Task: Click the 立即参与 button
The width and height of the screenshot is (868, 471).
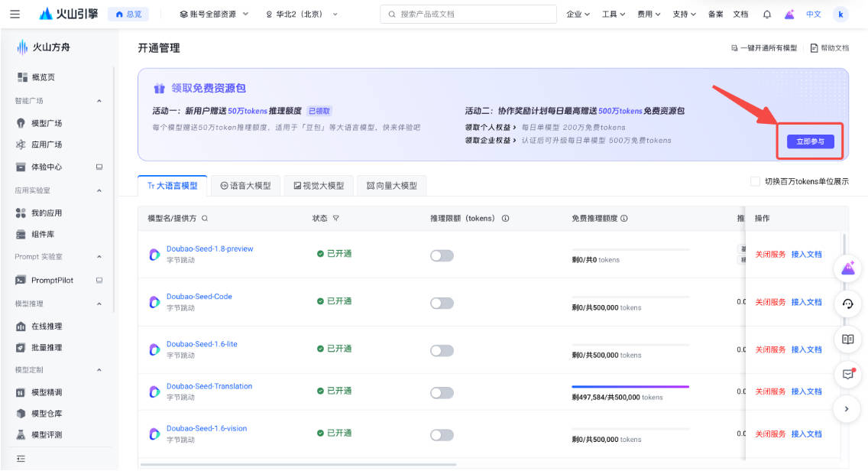Action: 811,142
